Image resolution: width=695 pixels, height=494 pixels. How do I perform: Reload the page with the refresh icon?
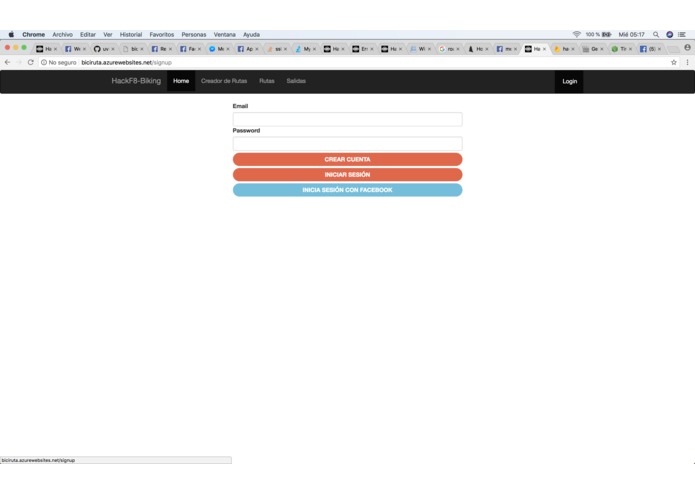(x=31, y=62)
